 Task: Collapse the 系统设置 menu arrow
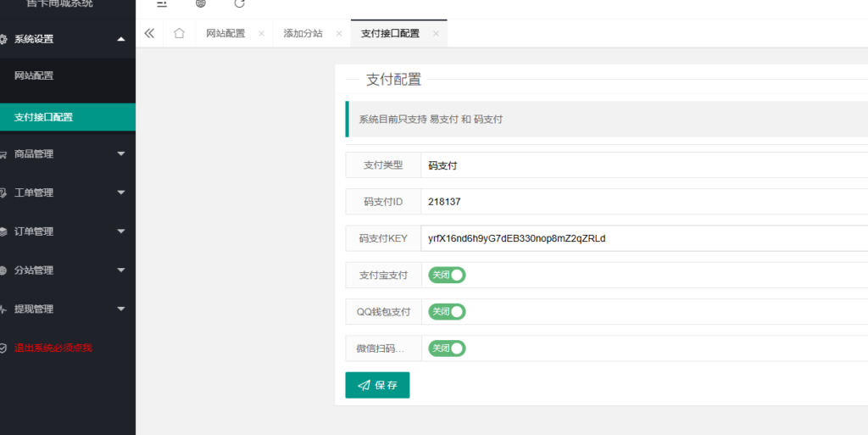tap(121, 39)
